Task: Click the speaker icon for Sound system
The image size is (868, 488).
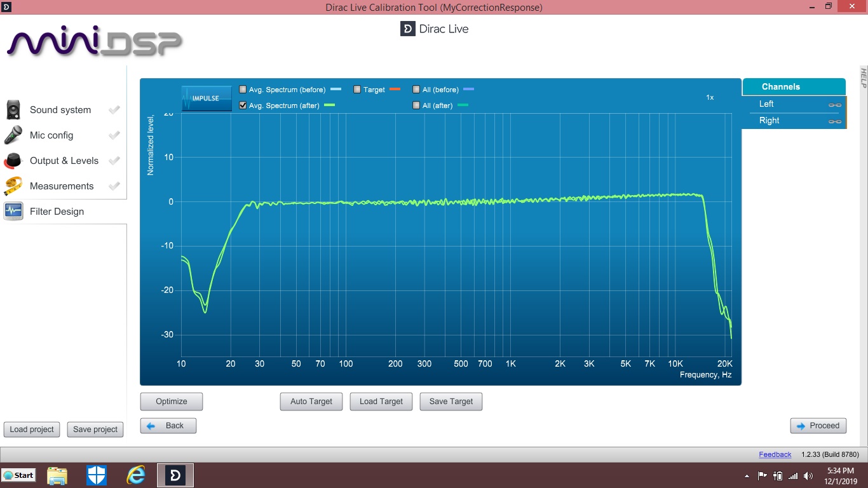Action: (14, 110)
